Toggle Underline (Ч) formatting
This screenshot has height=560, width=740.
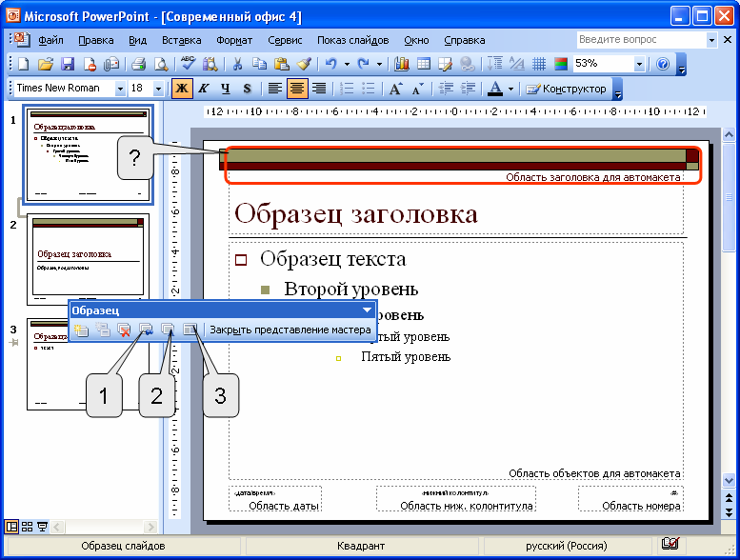[x=226, y=89]
